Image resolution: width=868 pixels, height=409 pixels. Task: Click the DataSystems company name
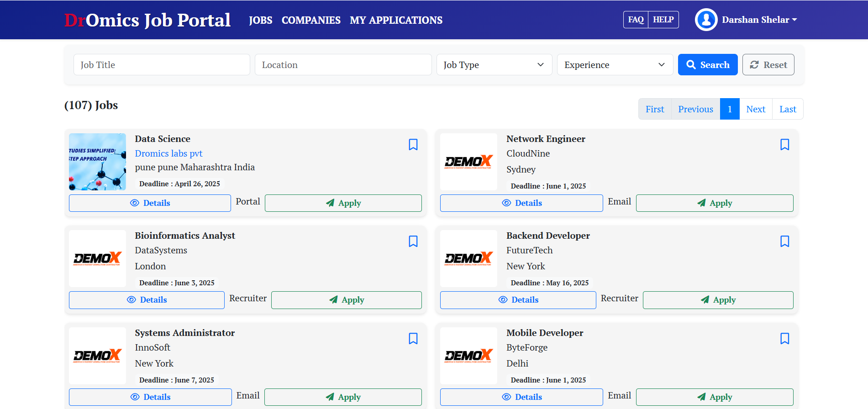point(161,250)
